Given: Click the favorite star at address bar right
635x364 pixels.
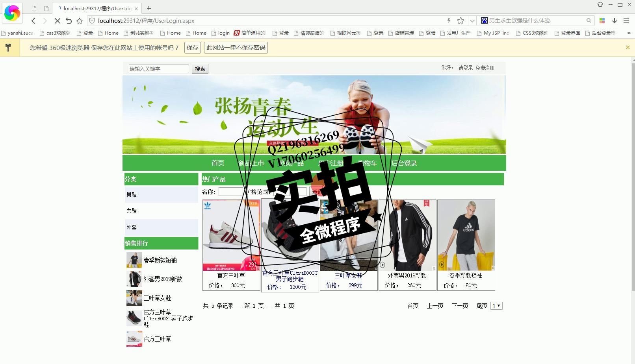Looking at the screenshot, I should 460,20.
